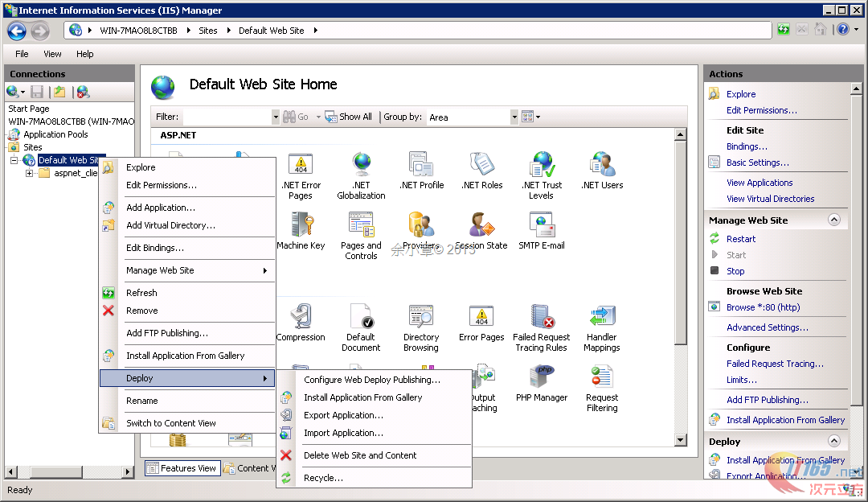Open the .NET Trust Levels icon

click(542, 165)
